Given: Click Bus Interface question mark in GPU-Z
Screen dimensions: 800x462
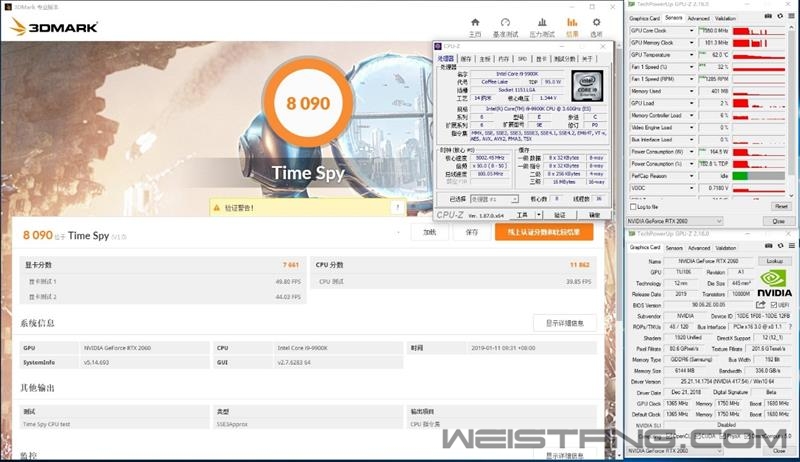Looking at the screenshot, I should click(x=790, y=327).
